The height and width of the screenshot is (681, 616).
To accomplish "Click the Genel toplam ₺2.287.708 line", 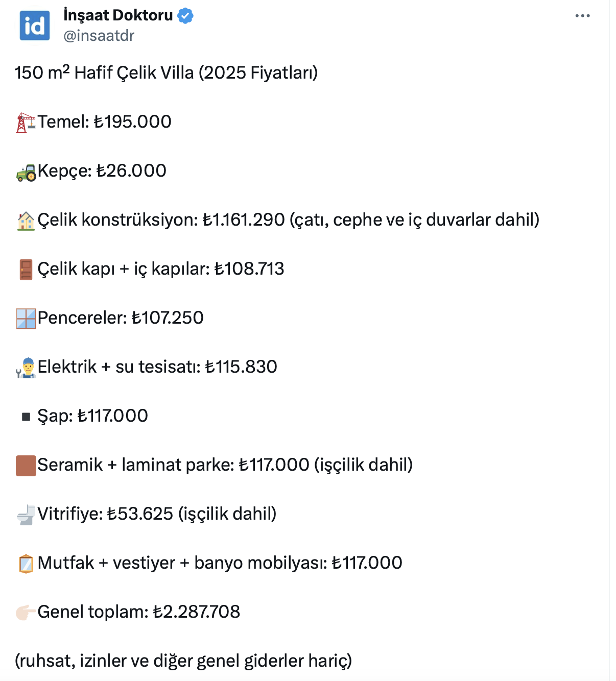I will [x=138, y=612].
